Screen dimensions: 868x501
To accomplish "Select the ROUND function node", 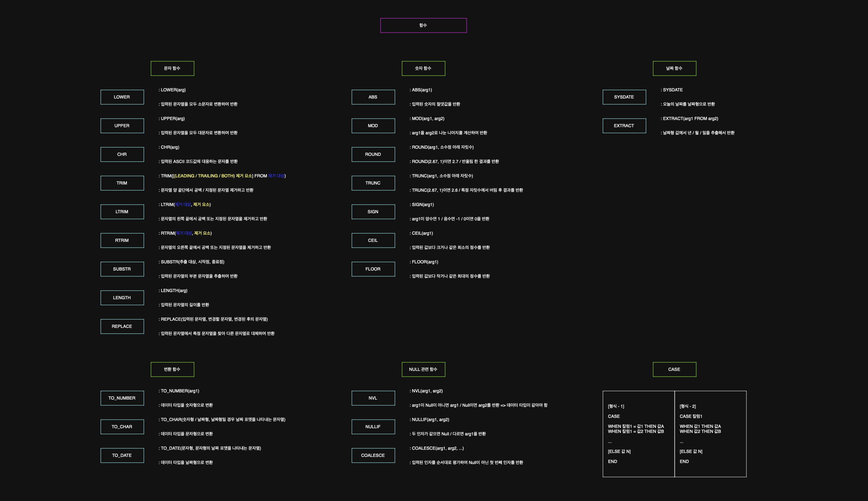I will click(373, 154).
